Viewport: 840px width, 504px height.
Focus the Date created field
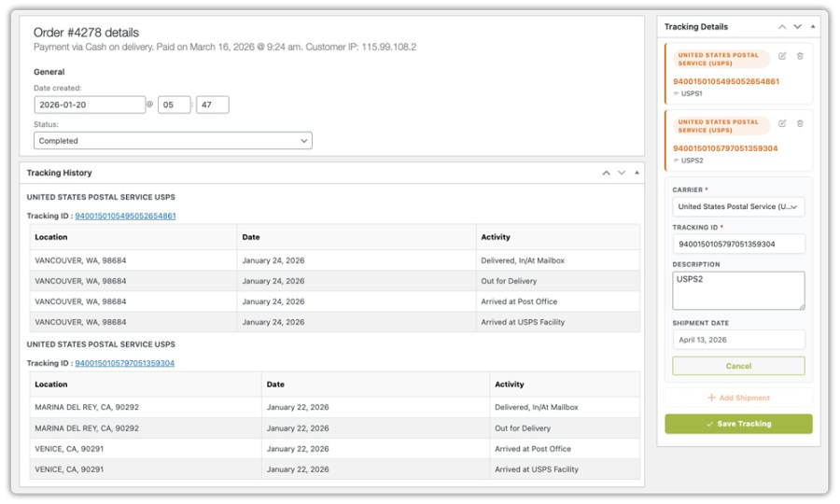pos(90,105)
